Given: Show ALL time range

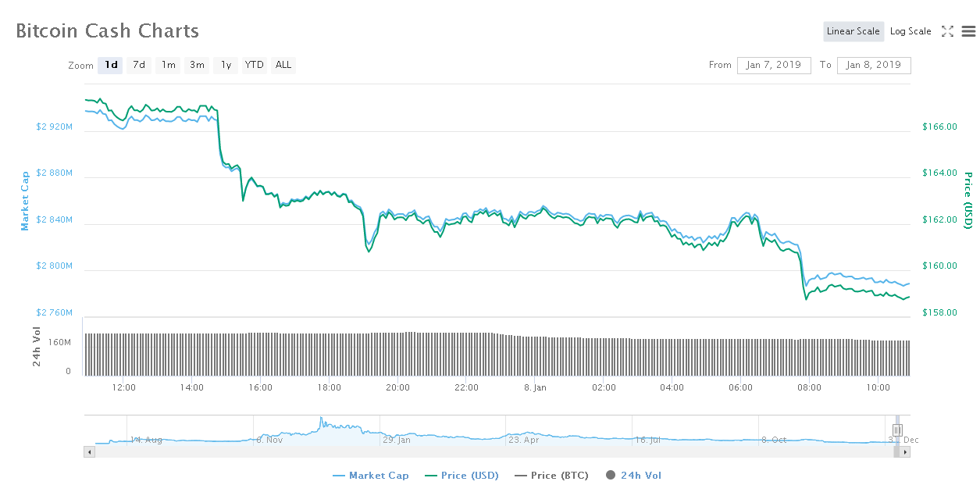Looking at the screenshot, I should pyautogui.click(x=283, y=65).
